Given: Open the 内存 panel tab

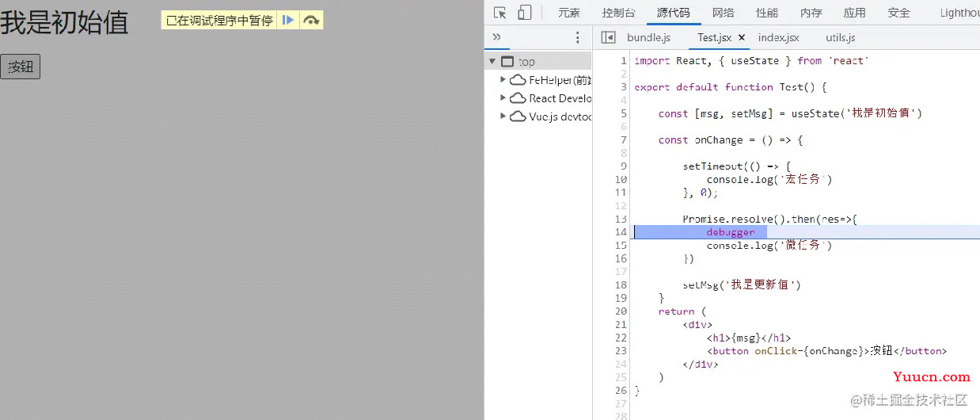Looking at the screenshot, I should pyautogui.click(x=811, y=13).
